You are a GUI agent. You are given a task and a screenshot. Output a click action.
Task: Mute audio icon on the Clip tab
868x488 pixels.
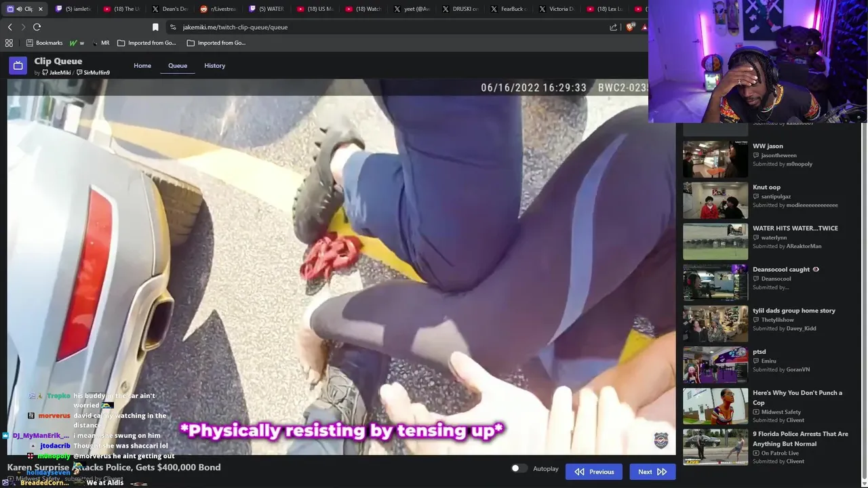point(19,9)
